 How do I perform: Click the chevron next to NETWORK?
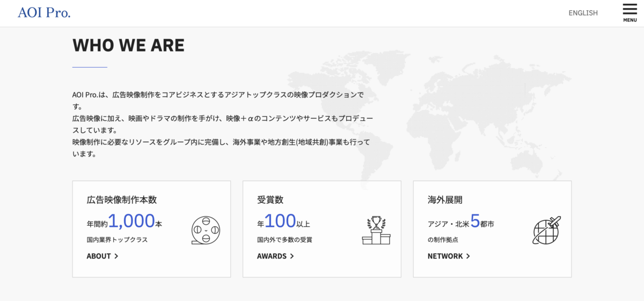pos(468,256)
